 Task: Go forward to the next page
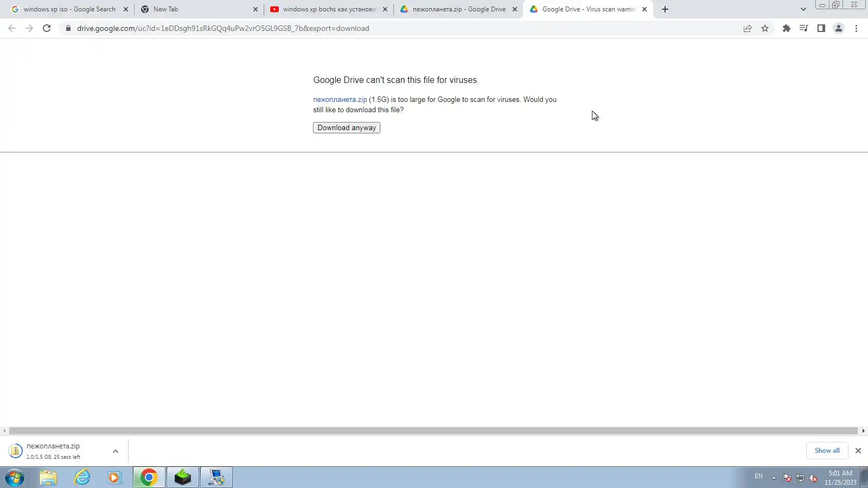29,28
